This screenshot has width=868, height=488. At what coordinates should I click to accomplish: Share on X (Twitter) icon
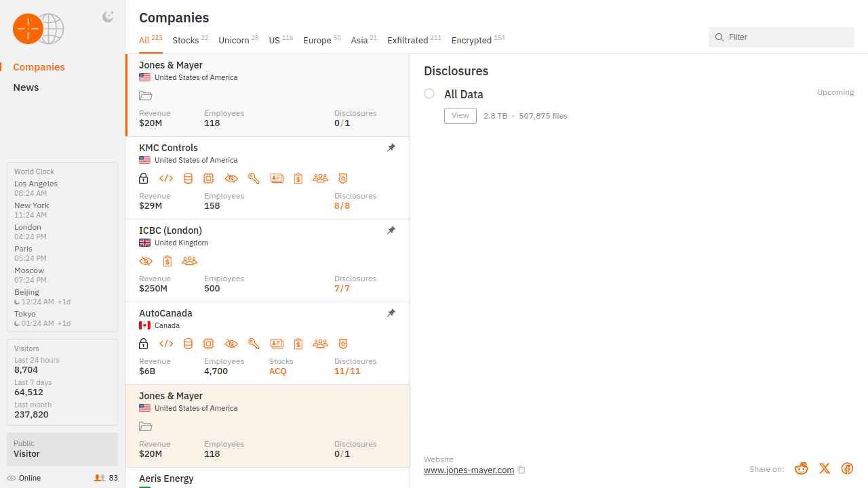tap(825, 468)
